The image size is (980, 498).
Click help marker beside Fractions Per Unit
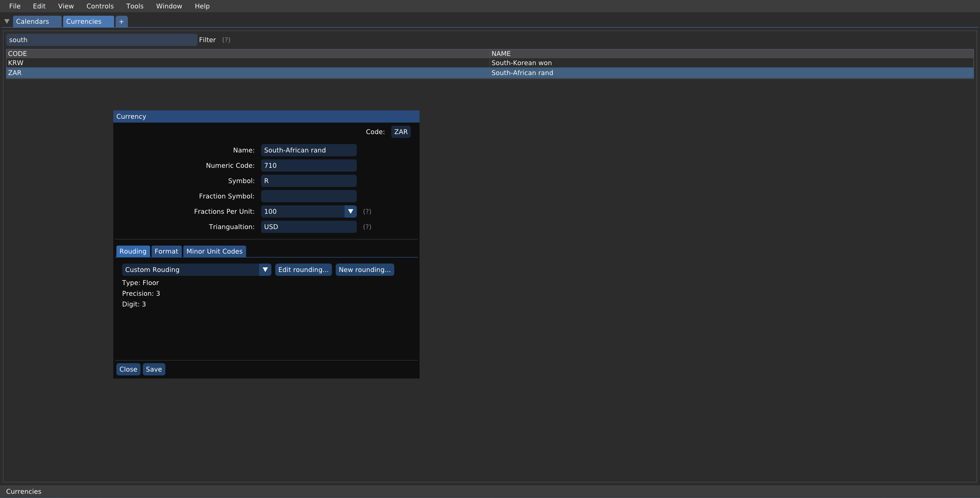pyautogui.click(x=367, y=211)
